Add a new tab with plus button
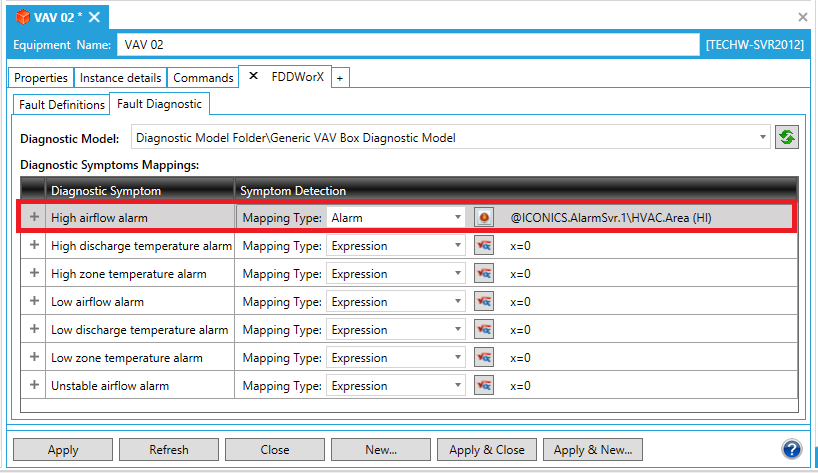The height and width of the screenshot is (473, 818). 340,77
